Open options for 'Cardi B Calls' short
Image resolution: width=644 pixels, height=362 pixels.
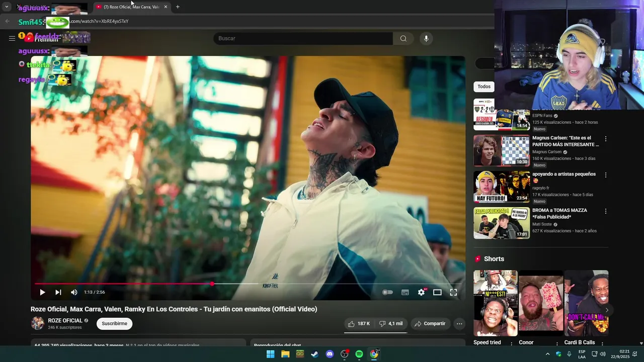point(602,344)
